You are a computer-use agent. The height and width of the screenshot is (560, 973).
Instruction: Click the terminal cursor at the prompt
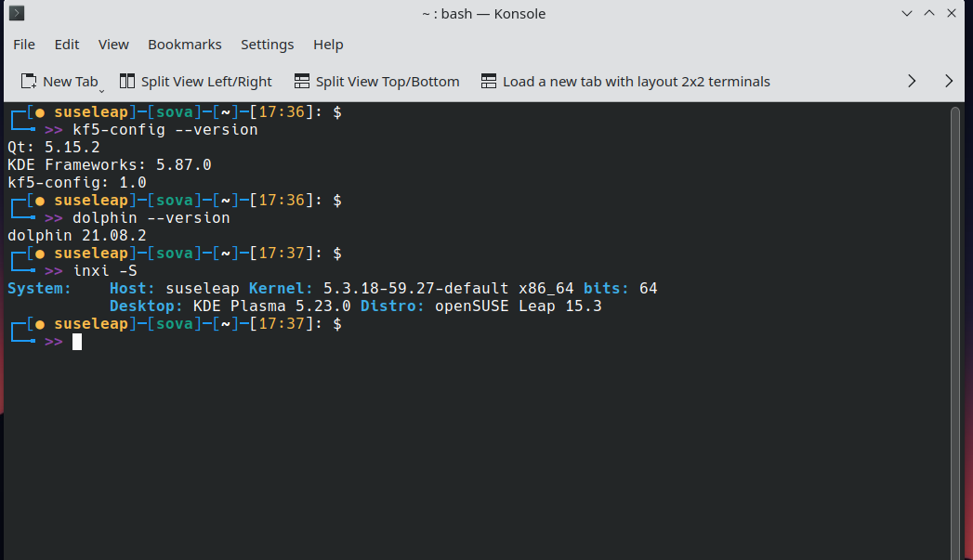(x=77, y=342)
